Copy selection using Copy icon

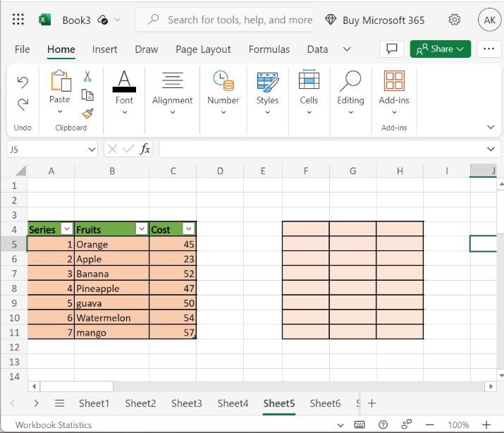[x=87, y=95]
